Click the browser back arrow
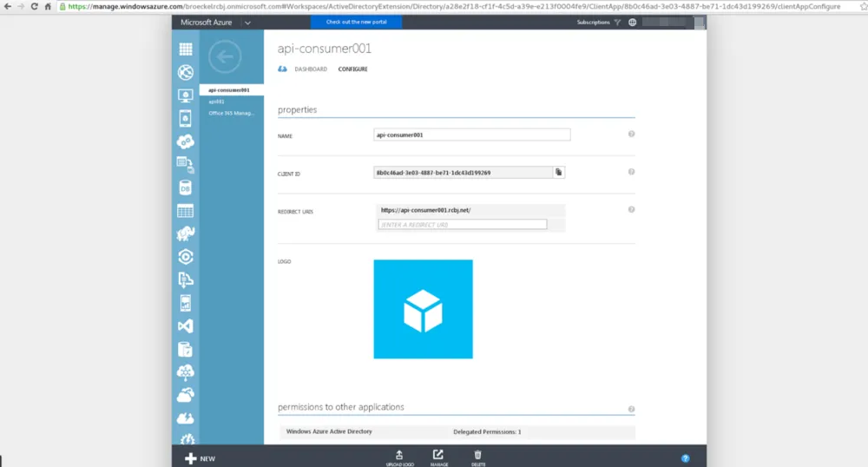868x467 pixels. click(x=8, y=7)
